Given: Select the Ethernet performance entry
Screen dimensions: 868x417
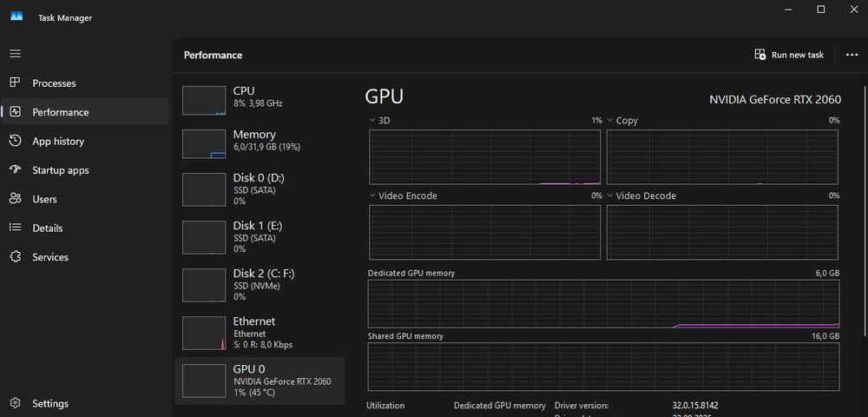Looking at the screenshot, I should pos(260,333).
